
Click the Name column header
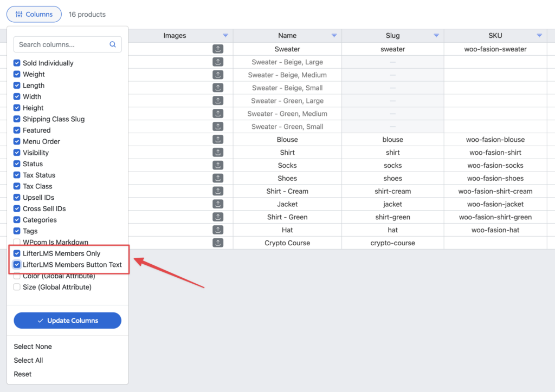pyautogui.click(x=287, y=35)
